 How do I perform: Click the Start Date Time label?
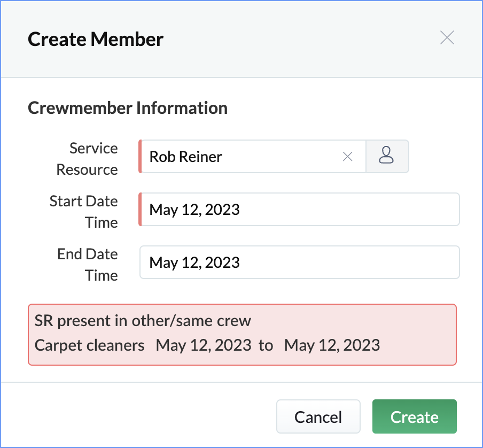(x=84, y=212)
